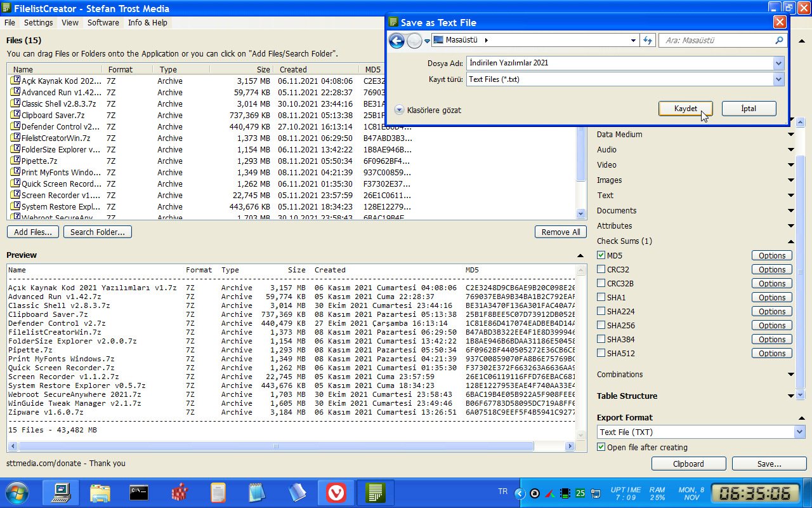Image resolution: width=812 pixels, height=508 pixels.
Task: Open the Windows Start menu orb
Action: (x=17, y=492)
